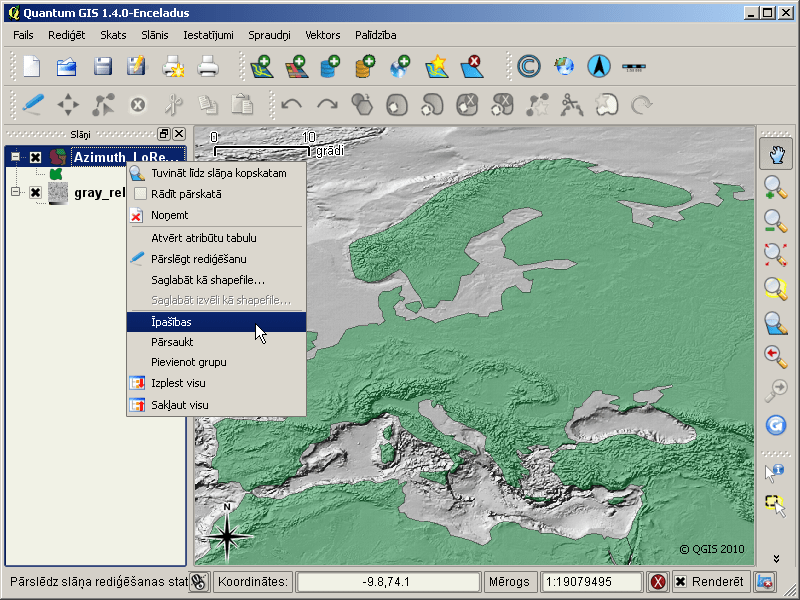Select Pievienot grupu entry
The height and width of the screenshot is (600, 800).
point(216,362)
